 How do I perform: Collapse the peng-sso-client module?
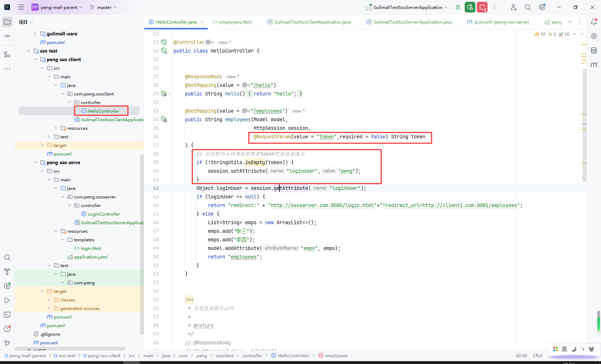(35, 59)
